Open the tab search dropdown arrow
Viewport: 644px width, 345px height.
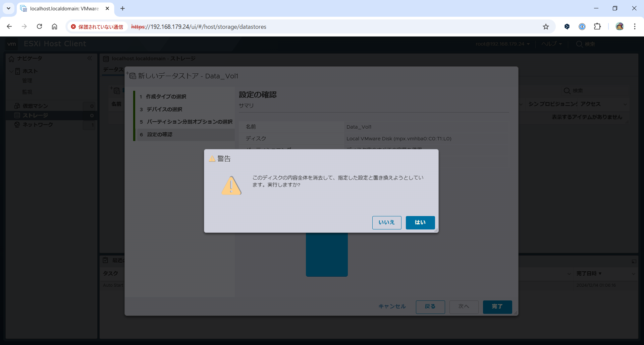(9, 8)
